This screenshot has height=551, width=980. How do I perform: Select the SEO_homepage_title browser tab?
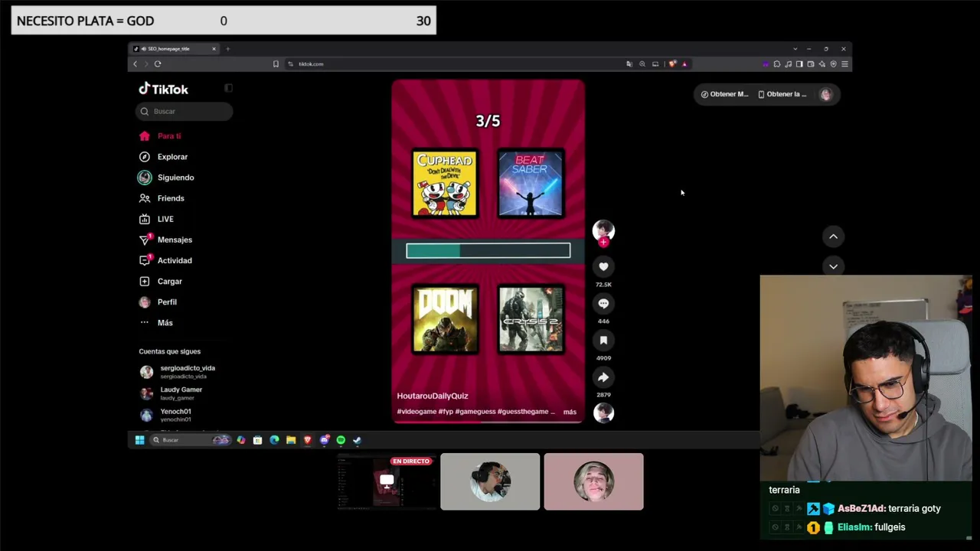(175, 49)
